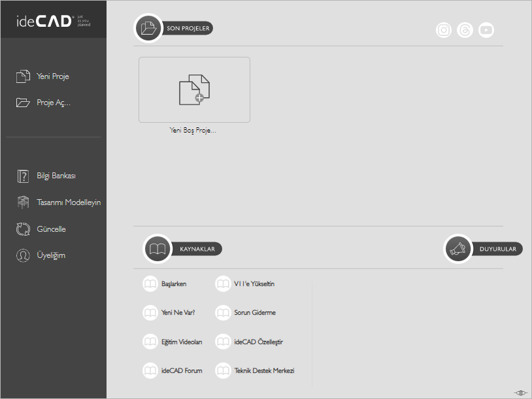Click the Güncelle refresh arrows icon

click(23, 229)
